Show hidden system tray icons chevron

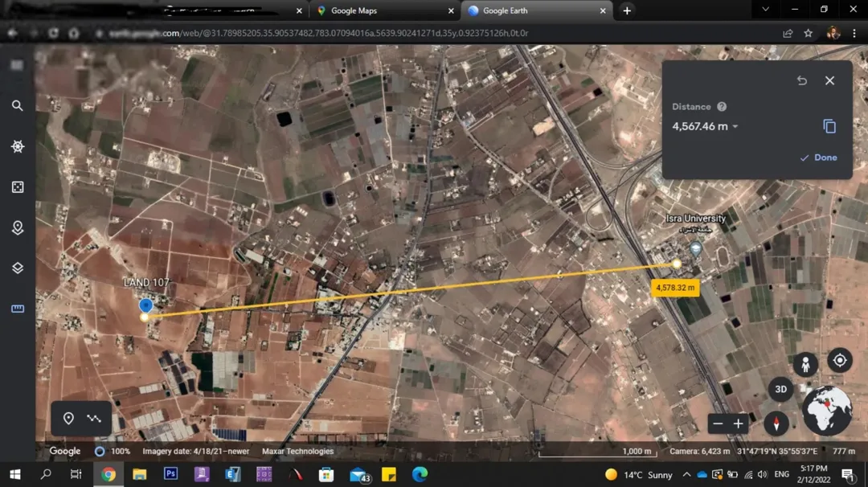686,474
